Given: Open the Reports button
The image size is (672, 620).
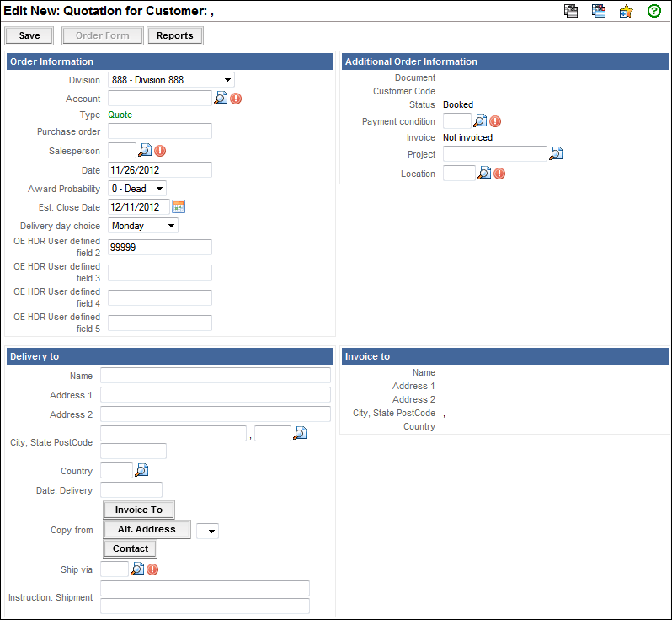Looking at the screenshot, I should pyautogui.click(x=174, y=36).
